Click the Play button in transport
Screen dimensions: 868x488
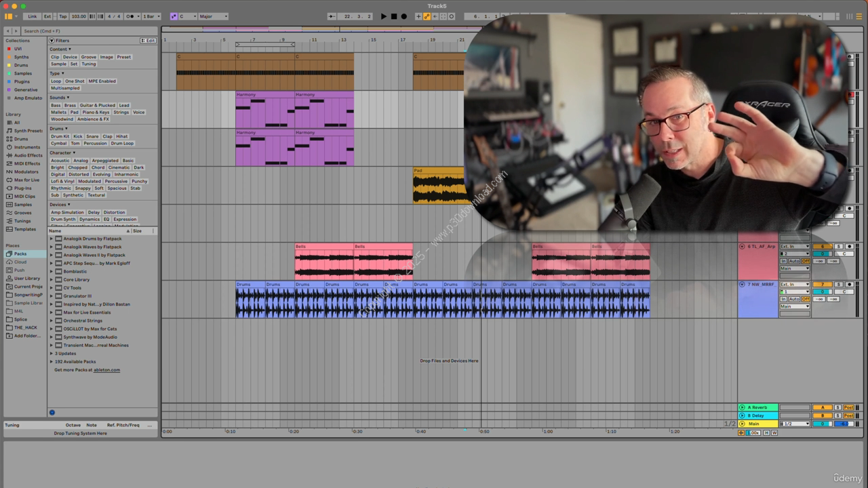pos(384,16)
